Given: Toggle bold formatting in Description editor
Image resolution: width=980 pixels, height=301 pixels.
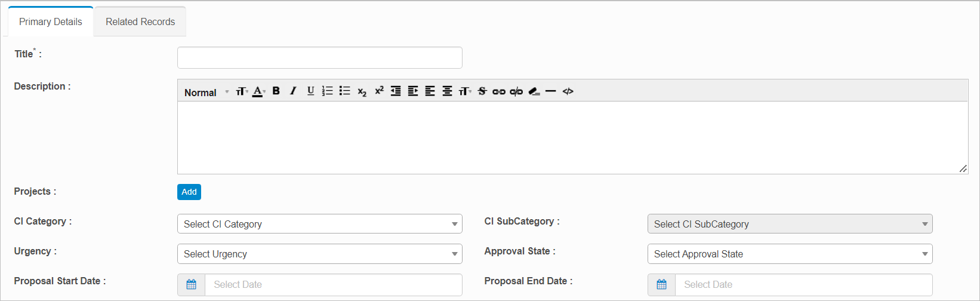Looking at the screenshot, I should (x=276, y=91).
